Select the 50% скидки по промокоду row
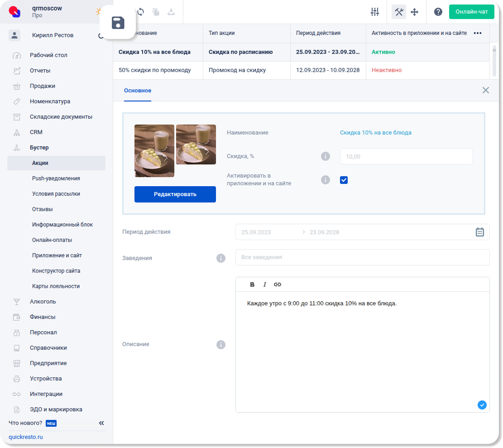This screenshot has width=503, height=448. 155,70
